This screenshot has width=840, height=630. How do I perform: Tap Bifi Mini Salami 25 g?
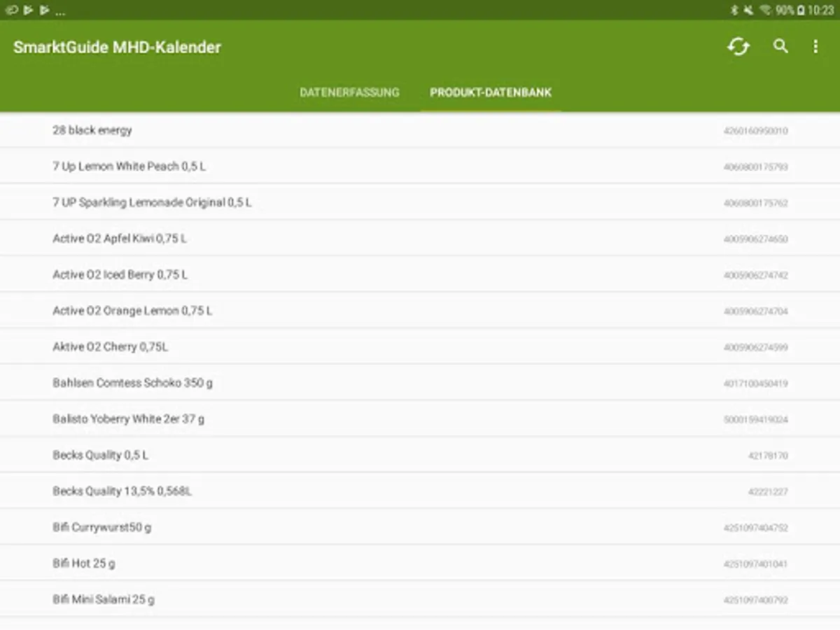pos(420,599)
